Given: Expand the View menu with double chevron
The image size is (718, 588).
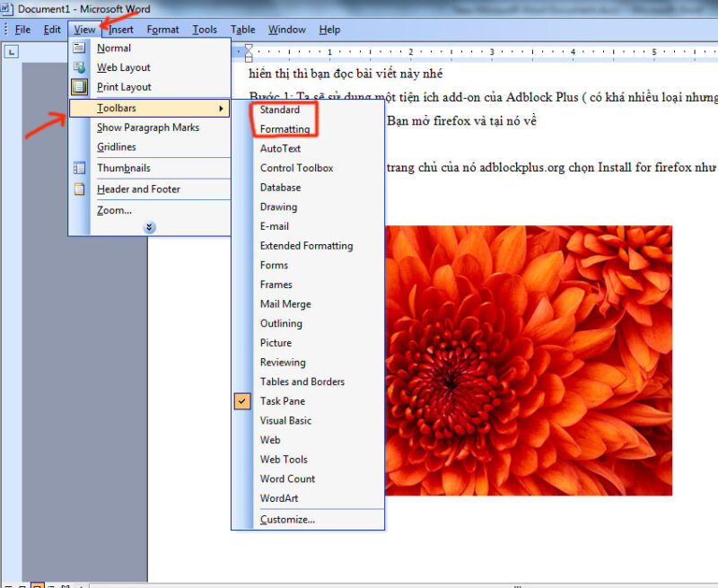Looking at the screenshot, I should pos(149,228).
